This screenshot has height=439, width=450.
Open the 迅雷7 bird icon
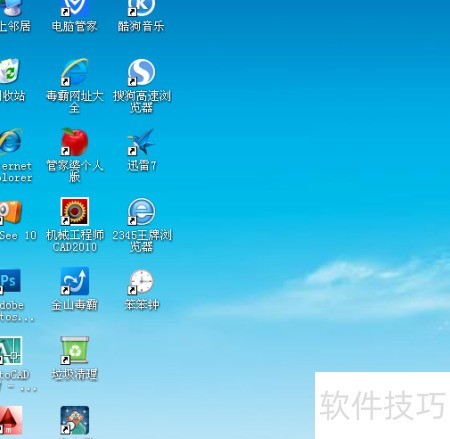click(x=141, y=142)
